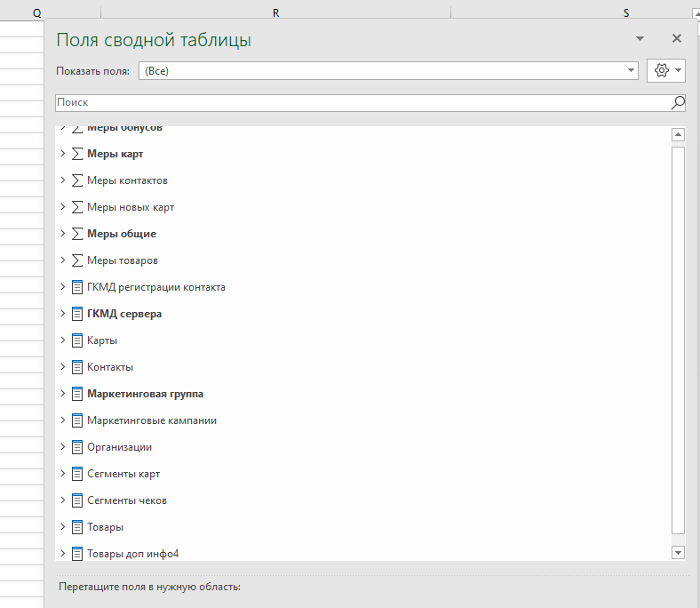This screenshot has height=608, width=700.
Task: Expand the Маркетинговая группа table
Action: 62,394
